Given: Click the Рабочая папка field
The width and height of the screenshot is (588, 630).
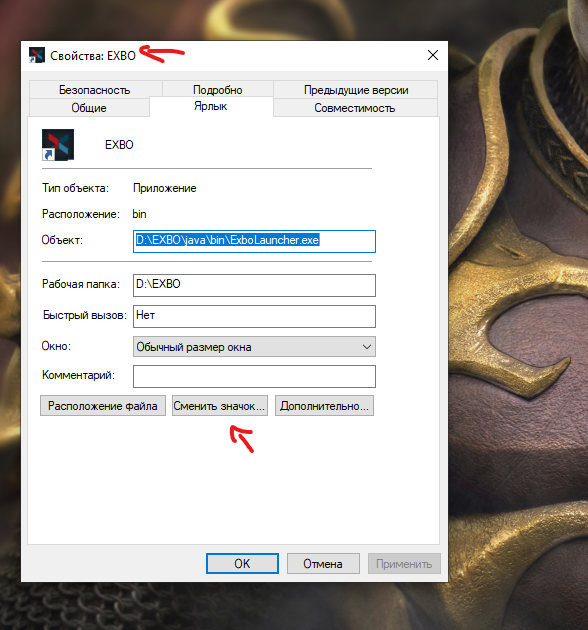Looking at the screenshot, I should [254, 285].
